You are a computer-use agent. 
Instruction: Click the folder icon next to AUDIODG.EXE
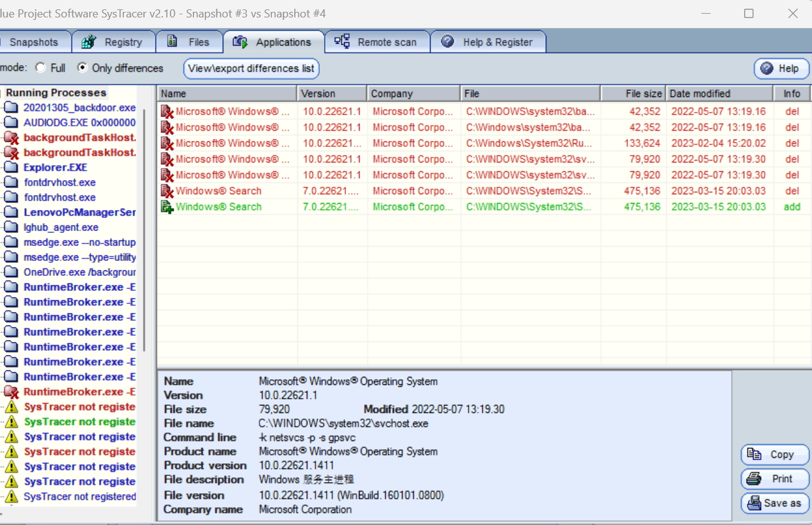tap(11, 123)
